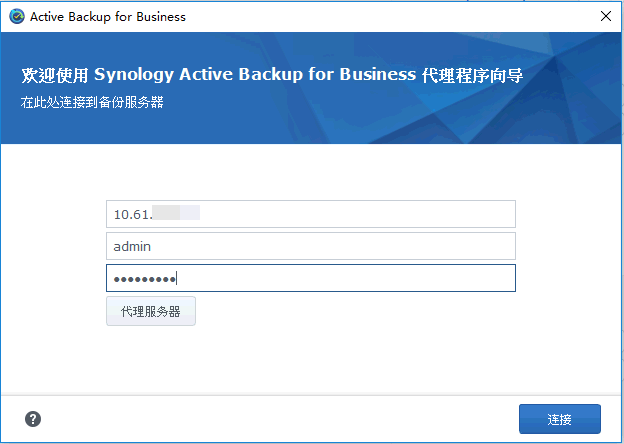The height and width of the screenshot is (444, 624).
Task: Focus the server address field starting 10.61.
Action: (x=311, y=214)
